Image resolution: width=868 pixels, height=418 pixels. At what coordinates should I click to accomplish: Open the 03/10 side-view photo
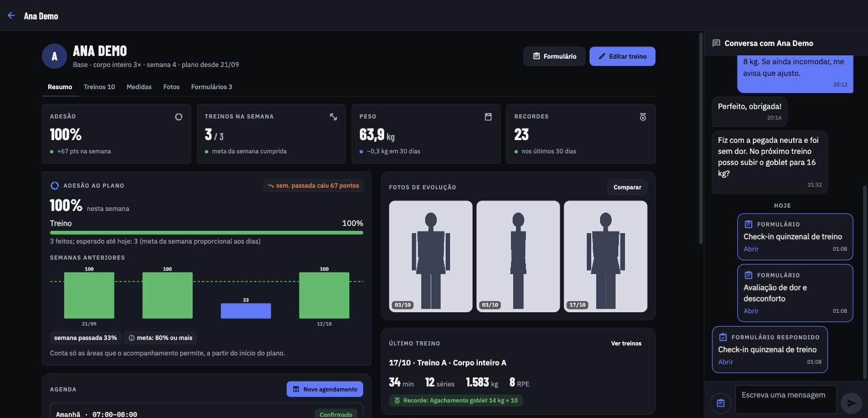click(x=518, y=256)
